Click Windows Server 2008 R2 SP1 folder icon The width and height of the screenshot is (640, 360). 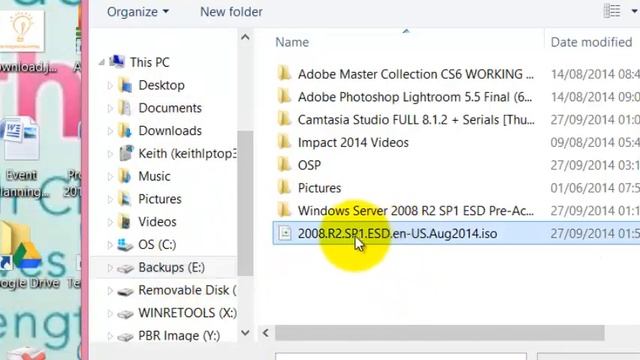284,211
